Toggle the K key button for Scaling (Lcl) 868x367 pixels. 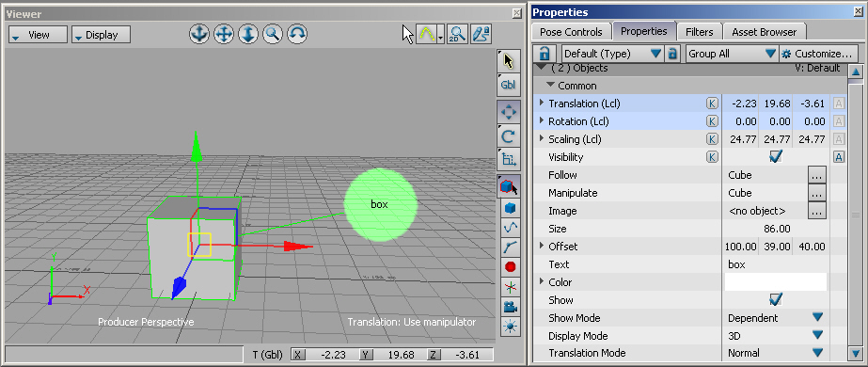(x=712, y=139)
